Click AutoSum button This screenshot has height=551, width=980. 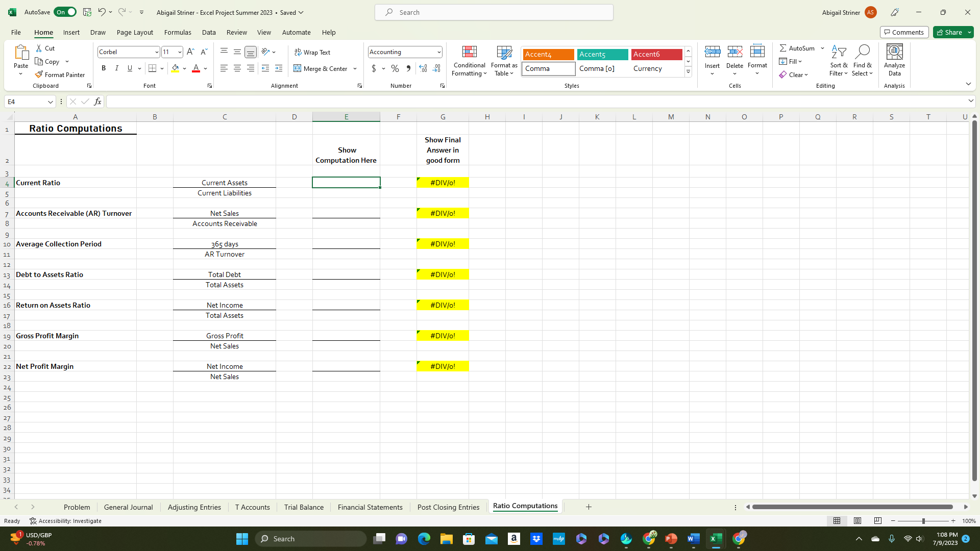[x=797, y=48]
